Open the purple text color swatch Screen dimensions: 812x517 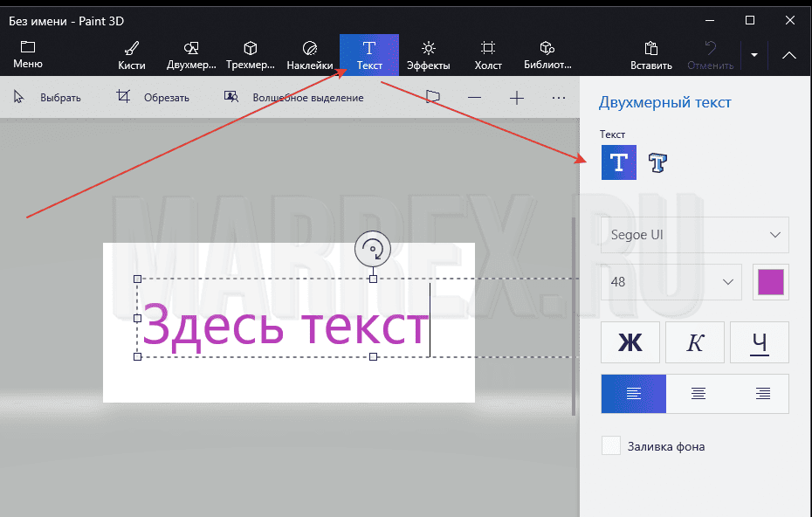[771, 282]
